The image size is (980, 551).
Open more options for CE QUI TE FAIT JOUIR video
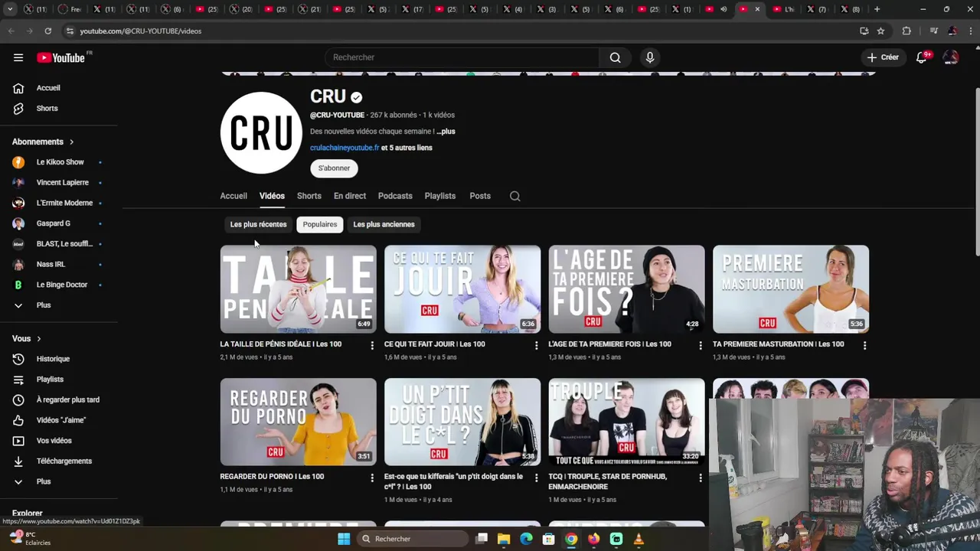point(536,346)
